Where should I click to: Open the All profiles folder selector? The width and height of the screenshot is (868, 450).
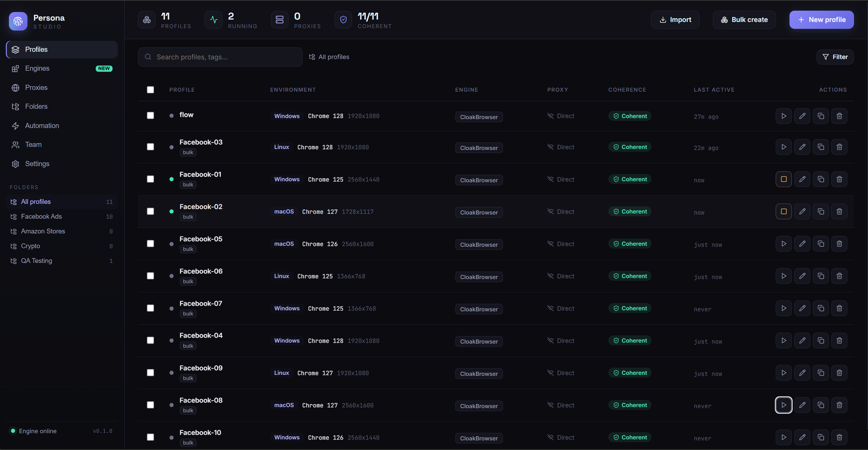point(329,57)
